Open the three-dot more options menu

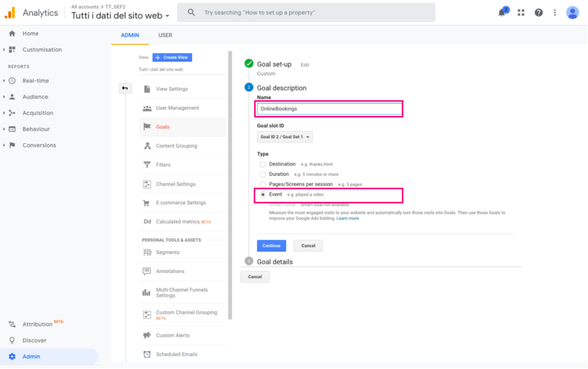click(555, 13)
